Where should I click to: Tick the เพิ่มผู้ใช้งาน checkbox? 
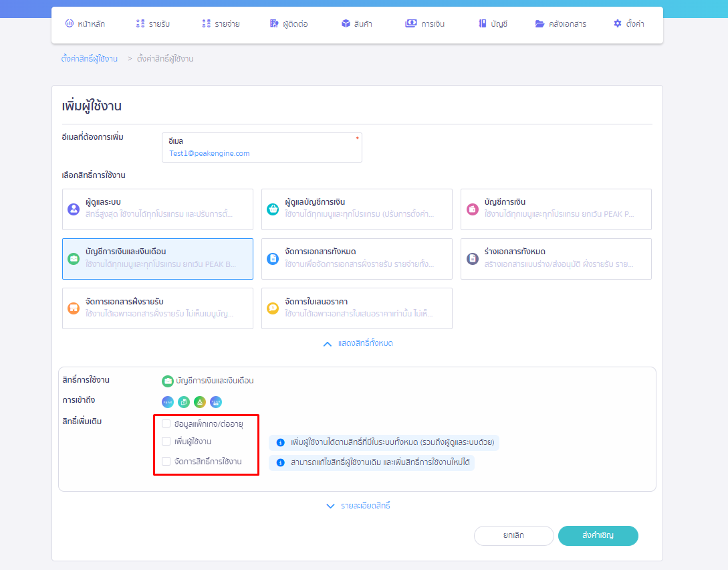[166, 442]
